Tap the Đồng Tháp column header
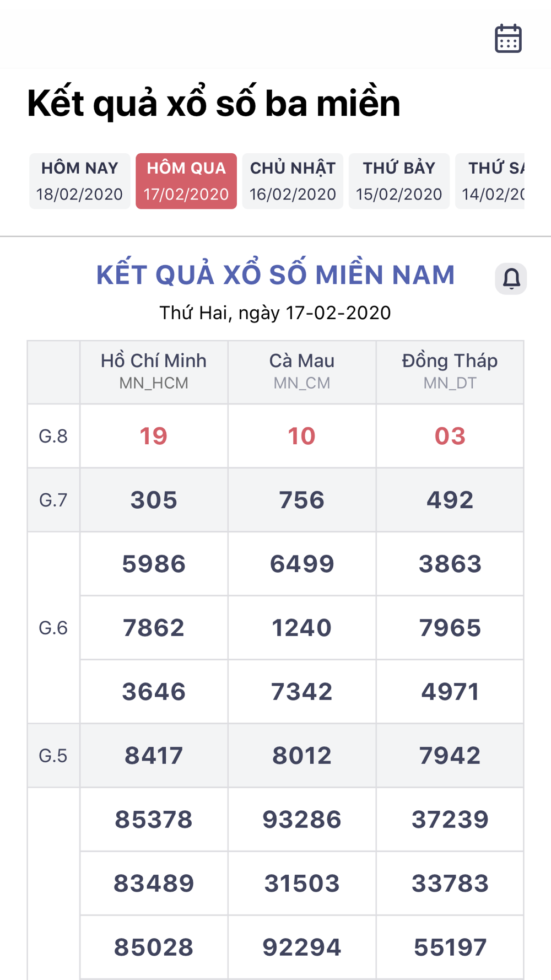 (x=450, y=372)
